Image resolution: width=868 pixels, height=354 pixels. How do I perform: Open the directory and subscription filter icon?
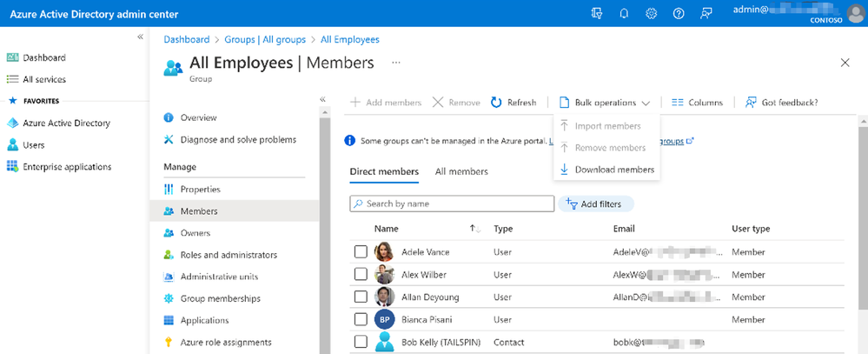point(597,14)
